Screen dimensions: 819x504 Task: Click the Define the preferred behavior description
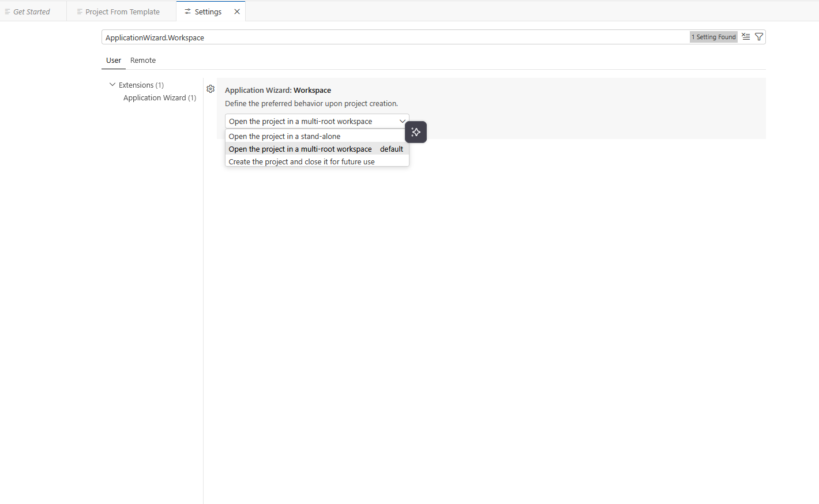(311, 104)
